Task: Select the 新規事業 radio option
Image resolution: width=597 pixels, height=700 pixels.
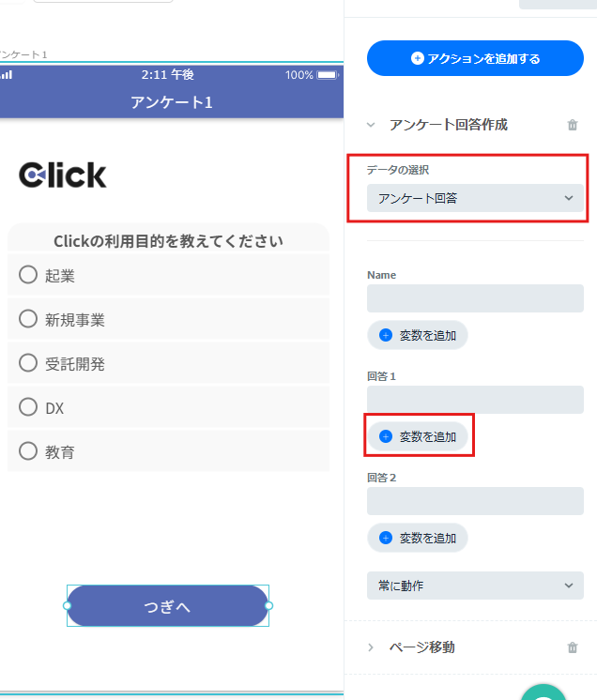Action: [x=27, y=319]
